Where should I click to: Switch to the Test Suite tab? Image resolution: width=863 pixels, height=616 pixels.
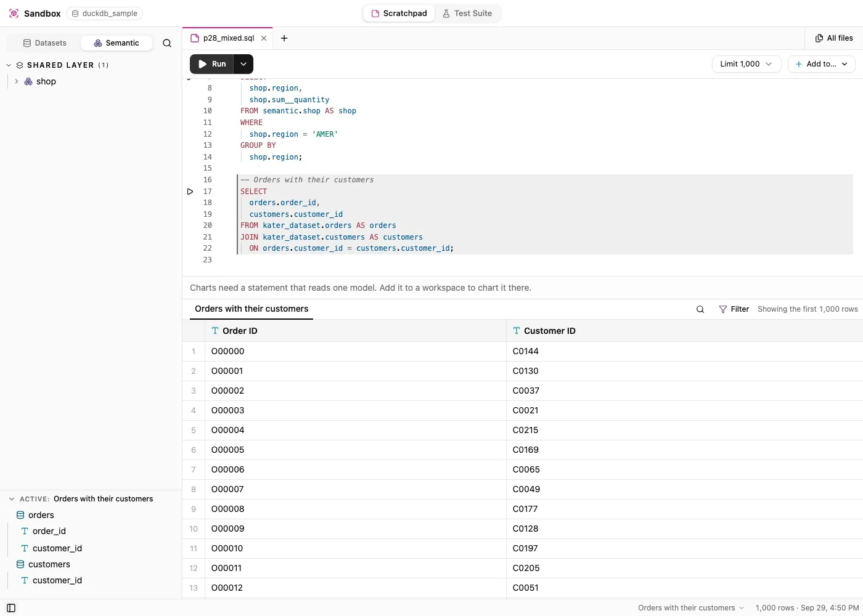[x=467, y=13]
